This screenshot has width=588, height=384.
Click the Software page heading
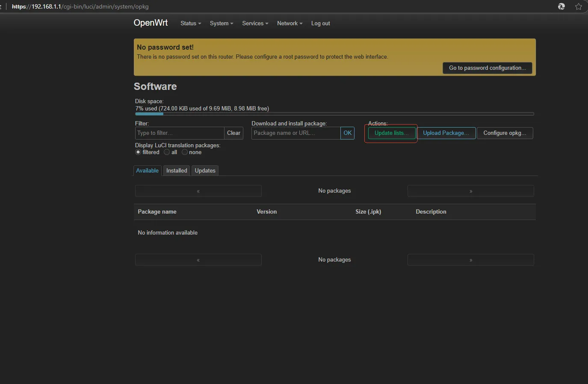(155, 86)
